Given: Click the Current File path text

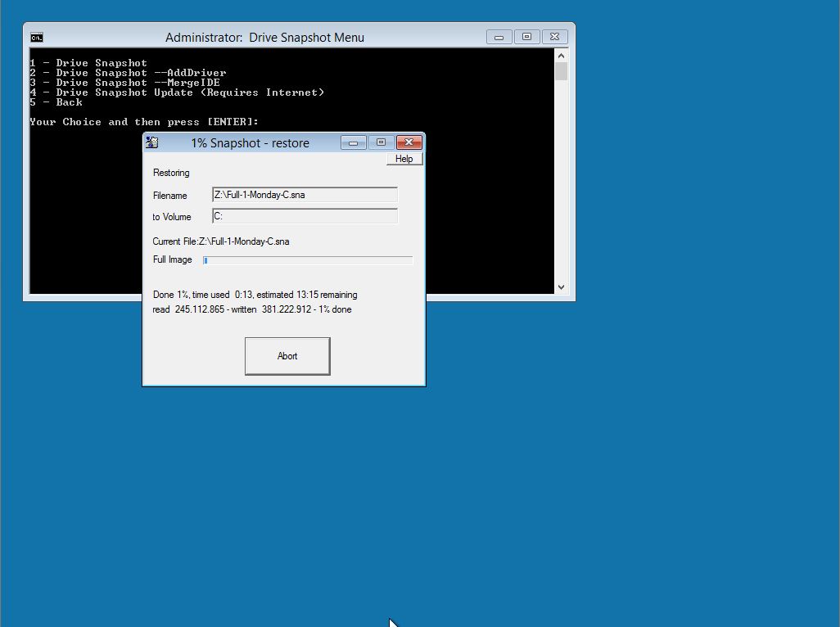Looking at the screenshot, I should [221, 241].
